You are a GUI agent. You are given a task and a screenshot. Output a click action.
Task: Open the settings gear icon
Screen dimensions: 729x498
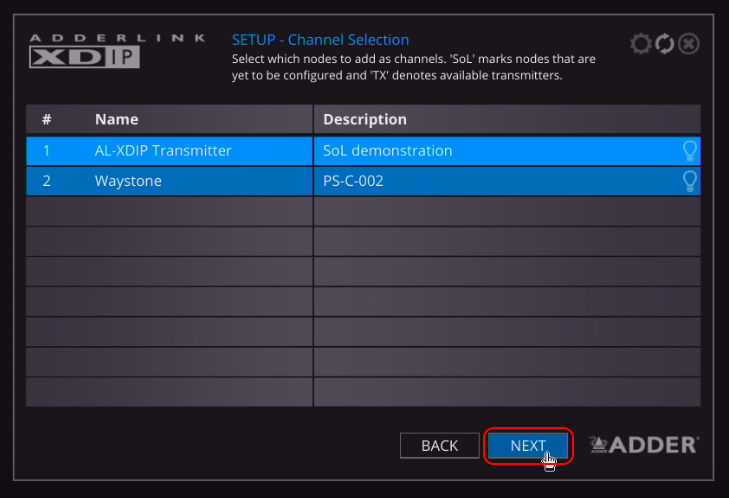pyautogui.click(x=641, y=44)
